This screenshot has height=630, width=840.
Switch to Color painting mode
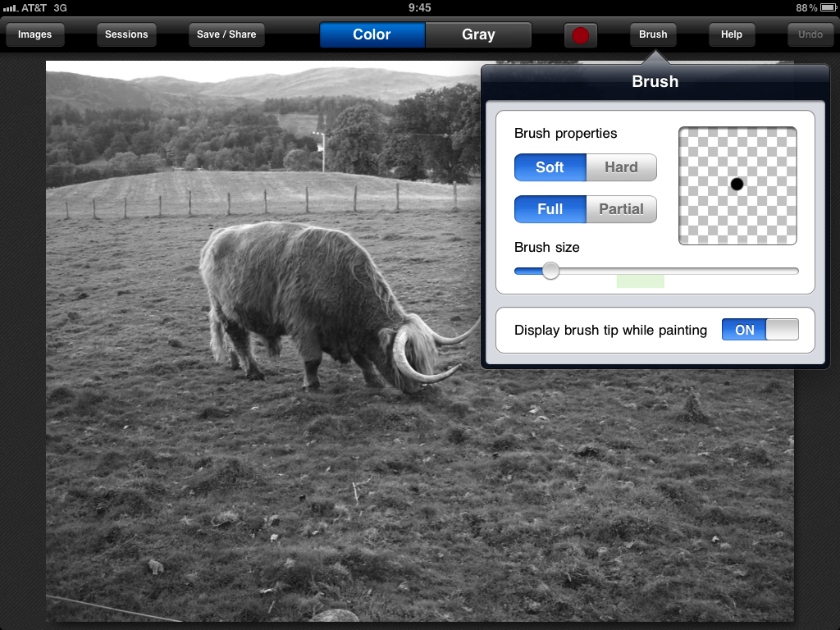coord(372,34)
